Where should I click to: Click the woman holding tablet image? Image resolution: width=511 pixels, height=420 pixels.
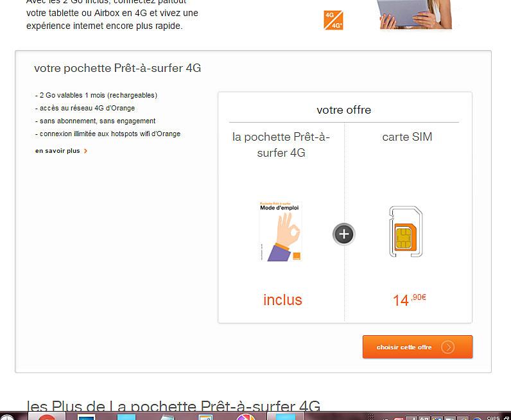[415, 14]
